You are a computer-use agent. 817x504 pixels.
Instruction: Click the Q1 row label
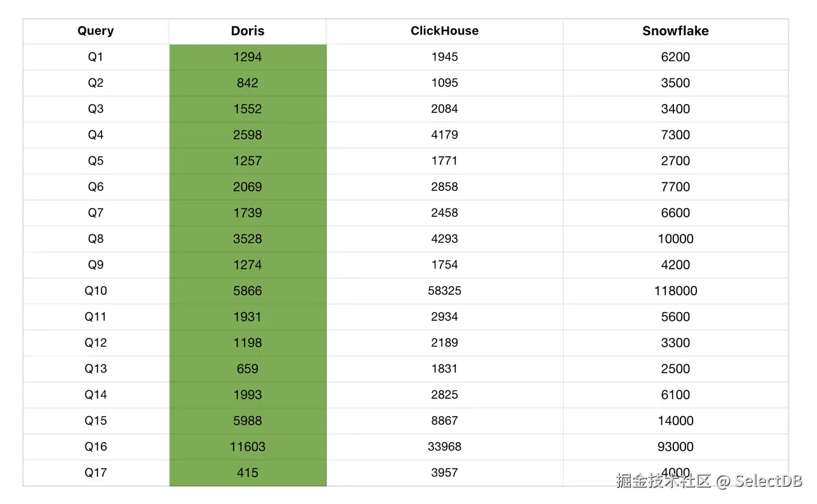[96, 57]
